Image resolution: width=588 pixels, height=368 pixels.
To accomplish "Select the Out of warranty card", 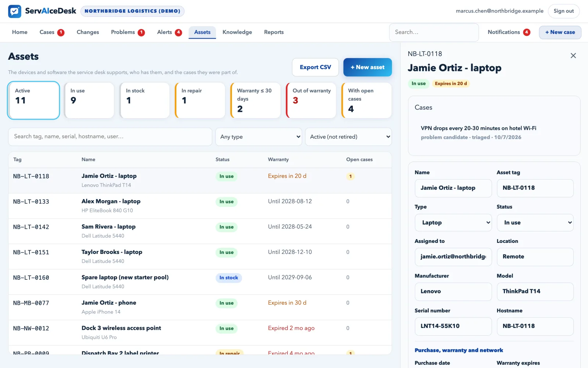I will [311, 100].
